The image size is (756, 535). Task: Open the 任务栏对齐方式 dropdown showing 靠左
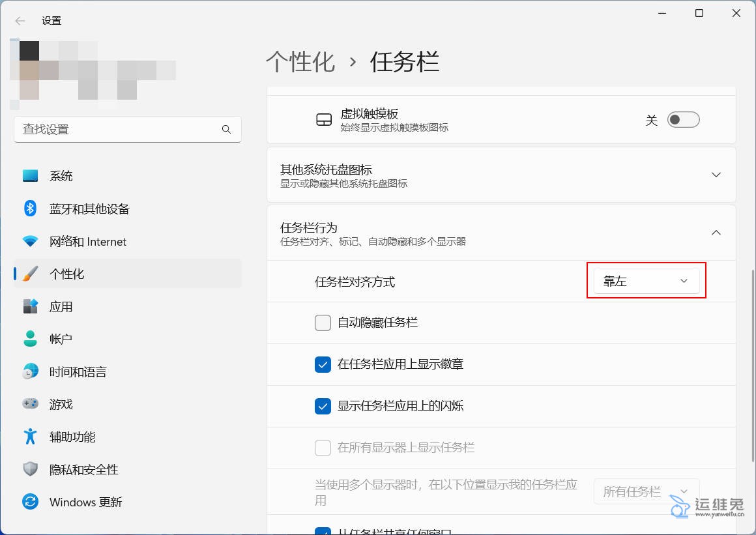click(x=646, y=281)
